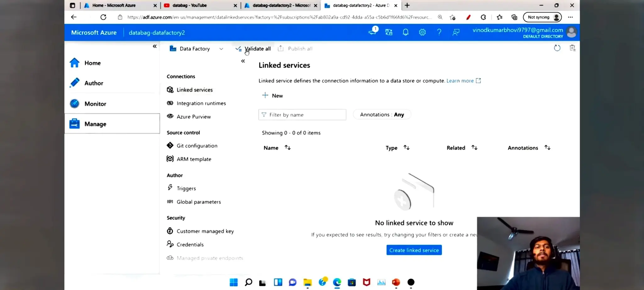Image resolution: width=644 pixels, height=290 pixels.
Task: Click the databag-datafactory2 header name
Action: [157, 33]
